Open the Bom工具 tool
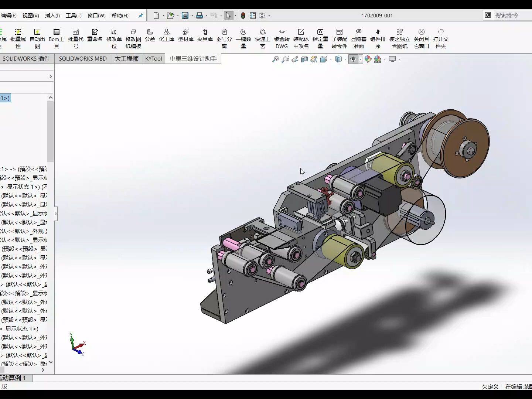The image size is (532, 399). 57,38
